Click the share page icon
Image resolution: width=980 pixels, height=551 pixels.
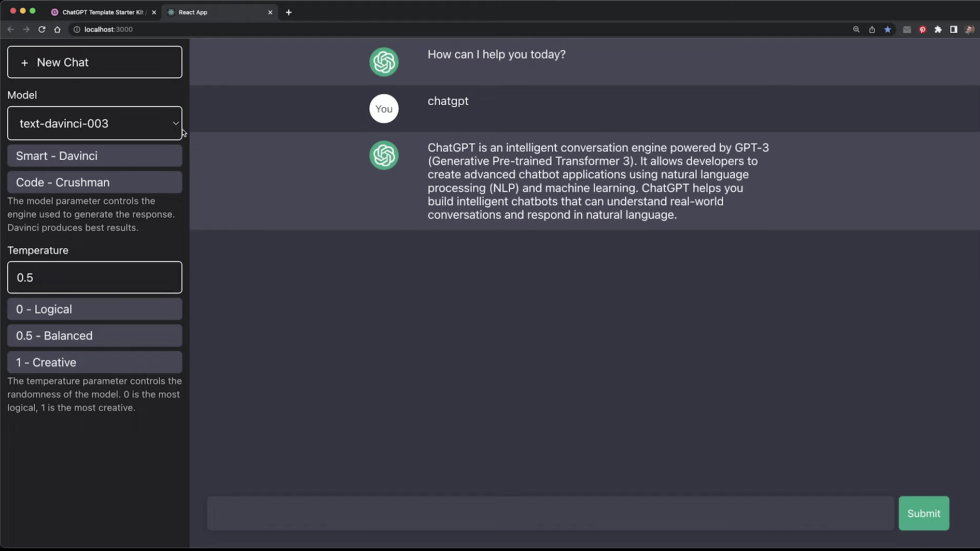tap(872, 30)
